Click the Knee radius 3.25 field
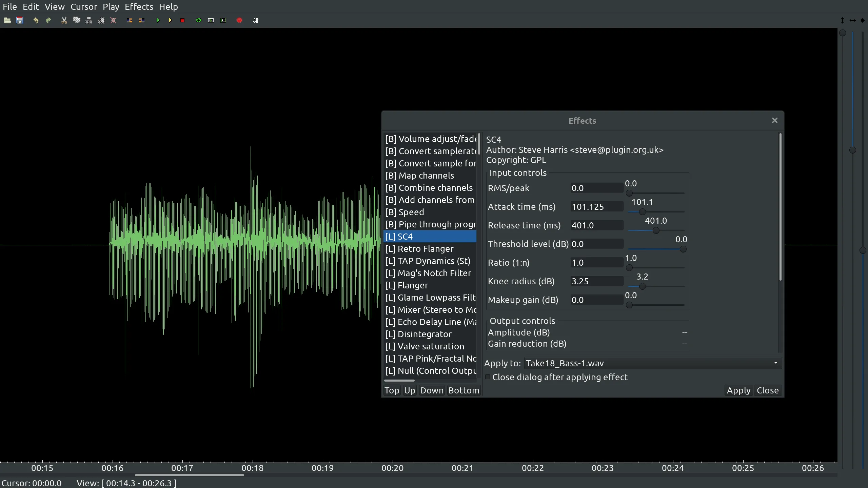 point(597,281)
